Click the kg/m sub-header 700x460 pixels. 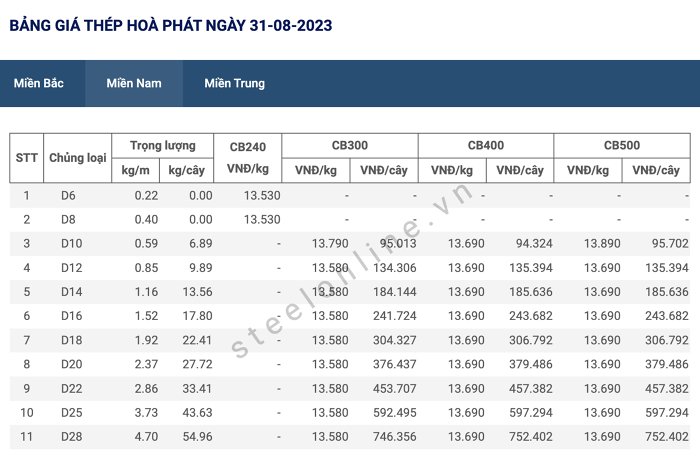coord(135,170)
